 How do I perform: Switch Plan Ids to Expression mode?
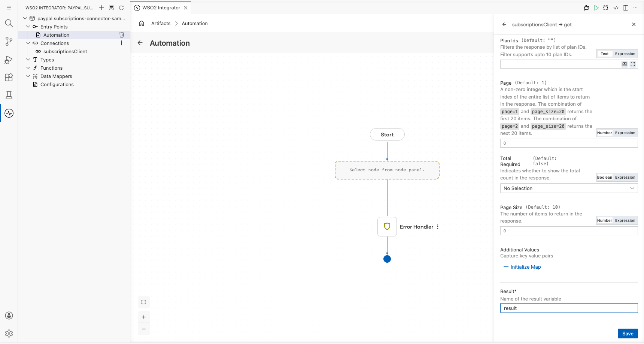coord(625,54)
